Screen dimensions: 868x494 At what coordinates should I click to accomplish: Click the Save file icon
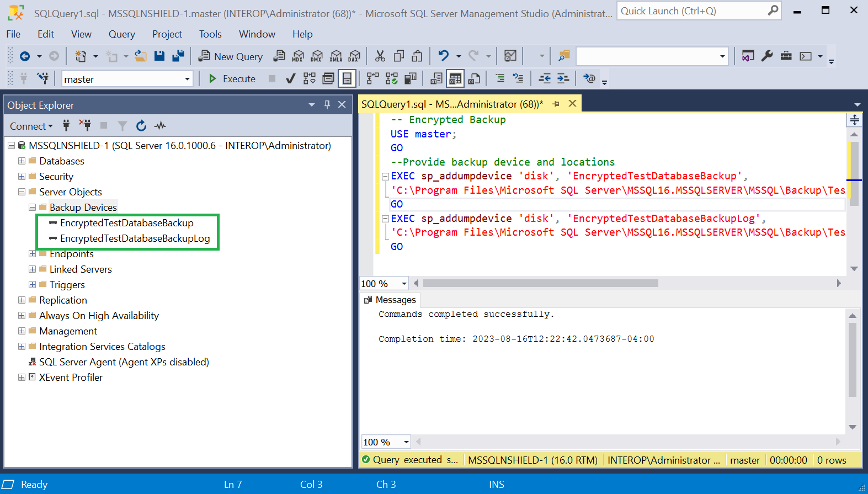[159, 56]
